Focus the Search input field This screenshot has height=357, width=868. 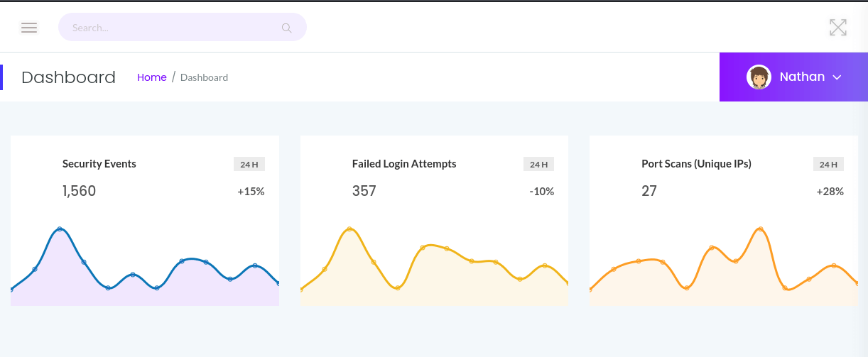pos(183,28)
